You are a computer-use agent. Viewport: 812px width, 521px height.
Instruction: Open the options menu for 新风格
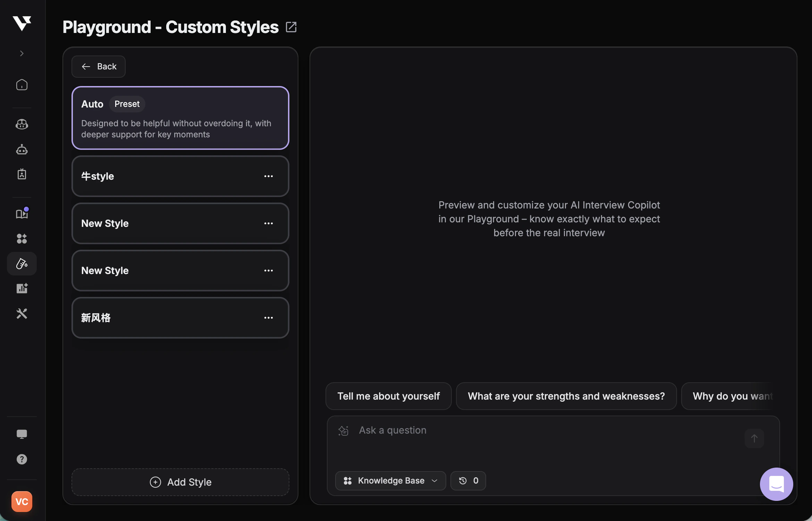269,318
